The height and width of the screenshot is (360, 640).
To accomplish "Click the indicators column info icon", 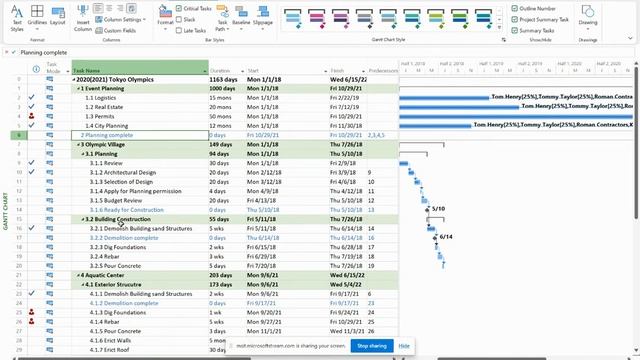I will click(36, 69).
